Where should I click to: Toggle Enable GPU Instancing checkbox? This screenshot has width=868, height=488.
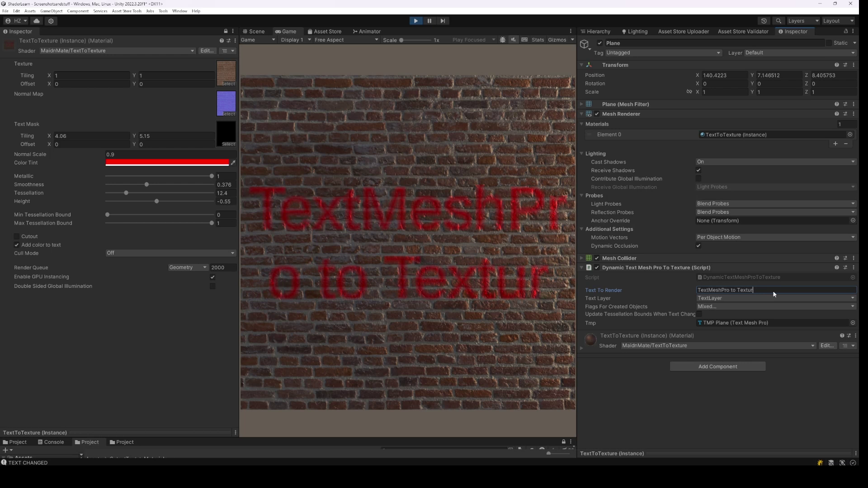pyautogui.click(x=212, y=277)
